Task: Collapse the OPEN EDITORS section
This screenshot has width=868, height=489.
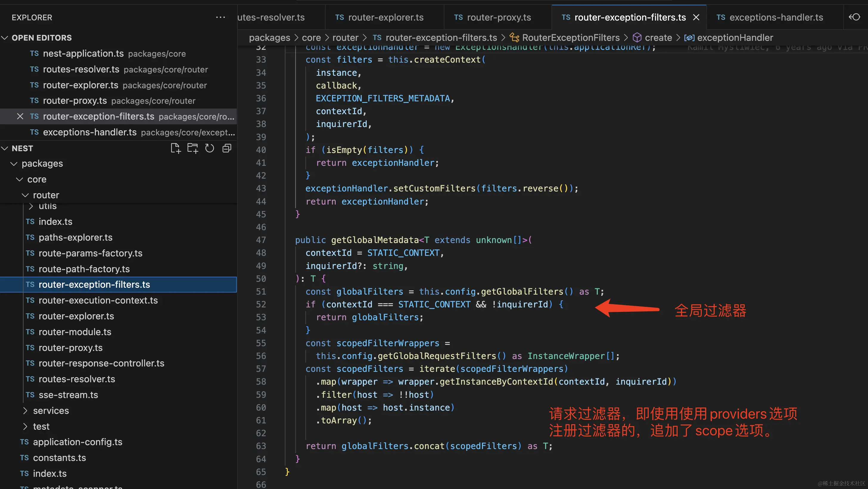Action: click(5, 38)
